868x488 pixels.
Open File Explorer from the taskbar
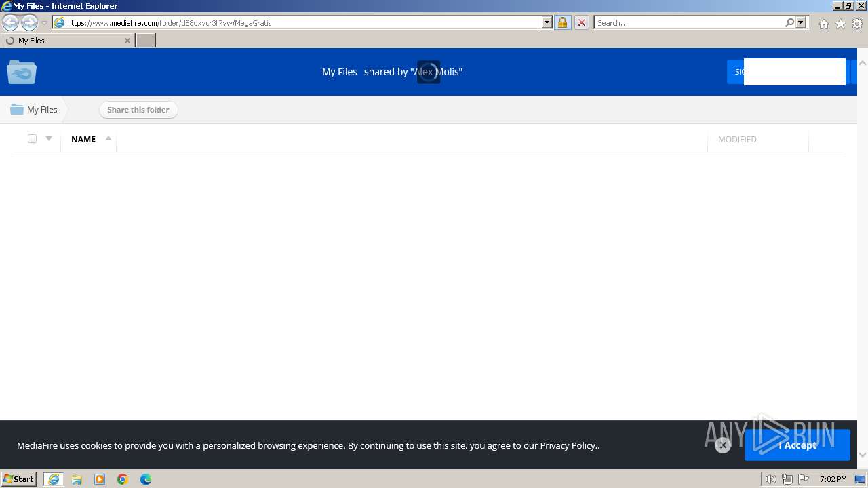pos(77,479)
